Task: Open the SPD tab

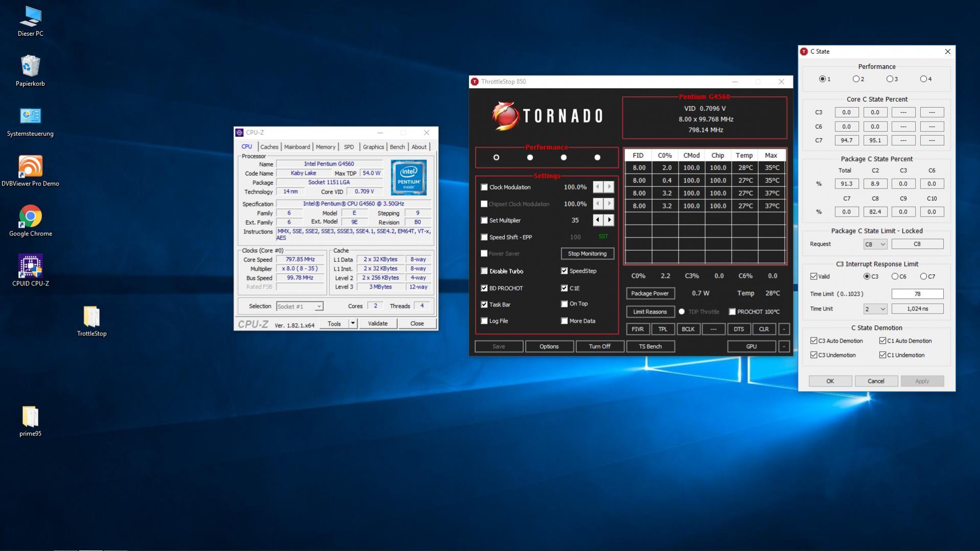Action: point(349,147)
